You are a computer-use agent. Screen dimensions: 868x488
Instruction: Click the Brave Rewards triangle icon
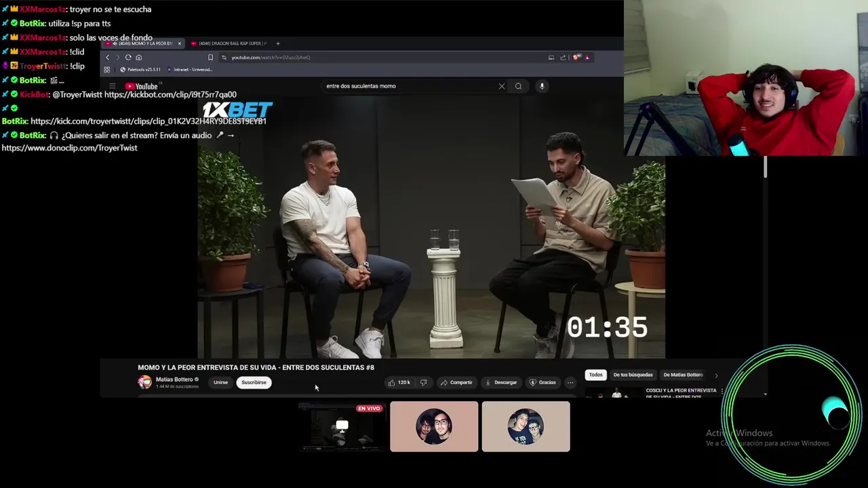pyautogui.click(x=587, y=58)
